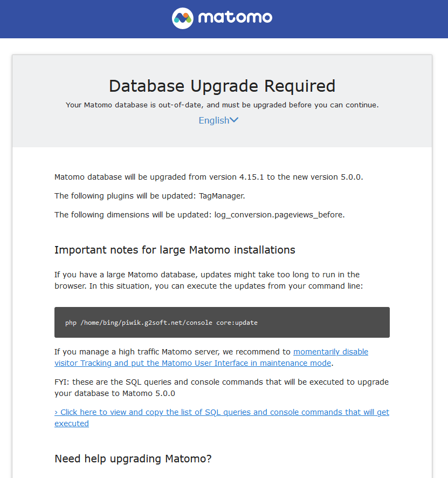This screenshot has height=478, width=448.
Task: Click the Need help upgrading Matomo heading
Action: tap(133, 459)
